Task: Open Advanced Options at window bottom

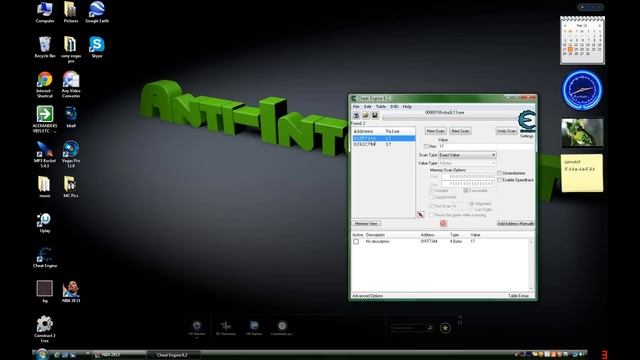Action: 367,296
